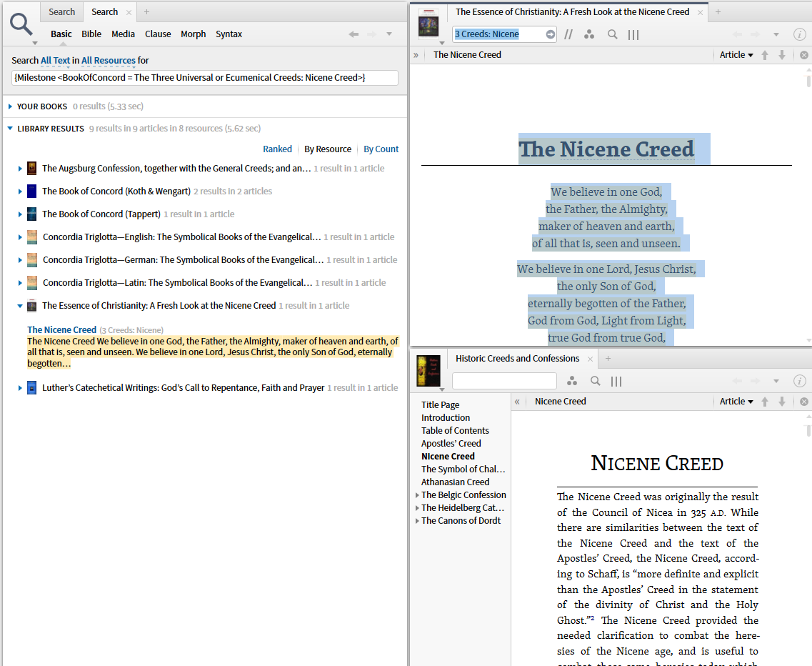Collapse the LIBRARY RESULTS section
This screenshot has height=666, width=812.
10,129
